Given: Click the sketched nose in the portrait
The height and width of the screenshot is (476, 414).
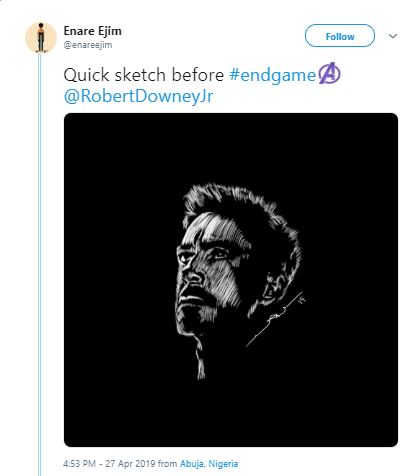Looking at the screenshot, I should click(x=193, y=274).
